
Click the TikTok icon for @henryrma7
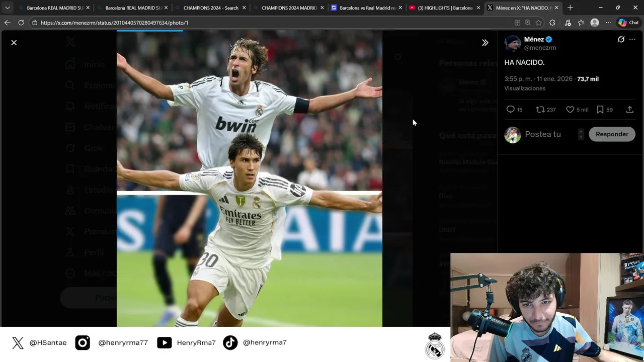point(230,343)
